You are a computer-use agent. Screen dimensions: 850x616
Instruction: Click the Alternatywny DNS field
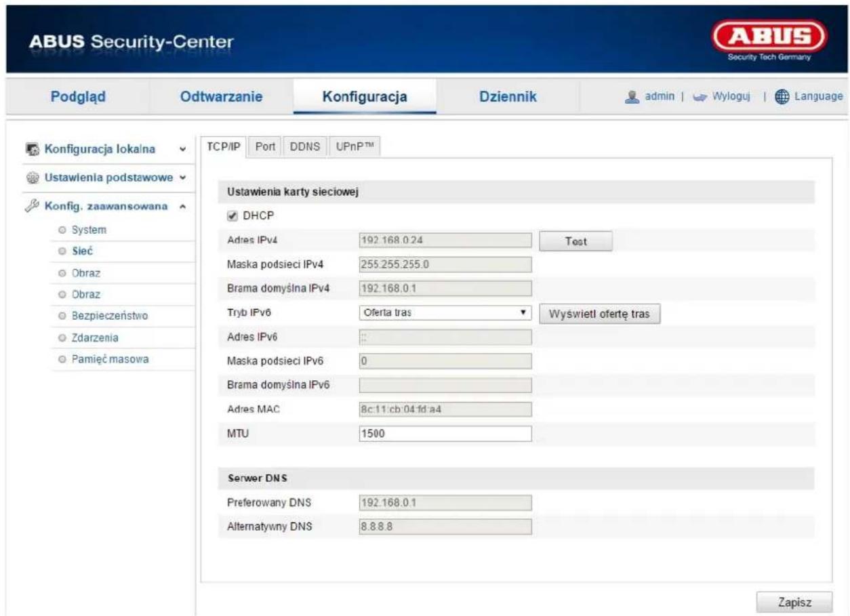(445, 527)
